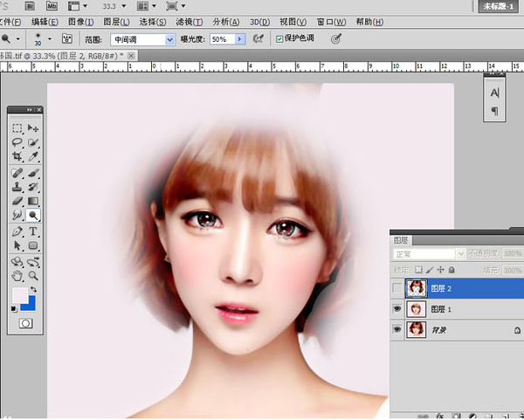Click the 未标题-1 workspace button
The height and width of the screenshot is (420, 524).
click(499, 5)
